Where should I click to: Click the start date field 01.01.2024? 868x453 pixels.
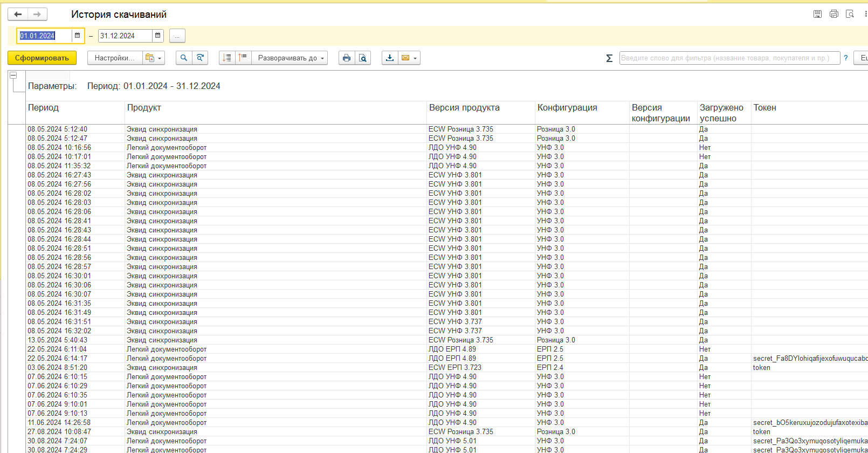[x=45, y=36]
